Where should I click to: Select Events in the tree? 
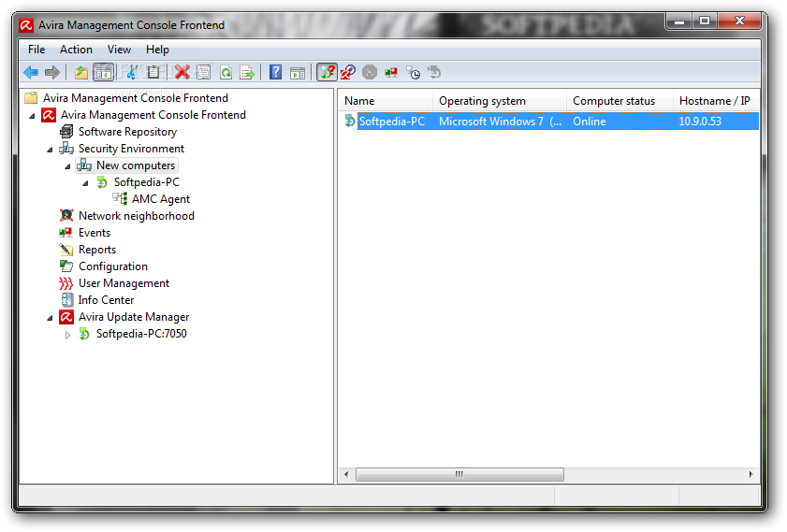click(x=95, y=233)
